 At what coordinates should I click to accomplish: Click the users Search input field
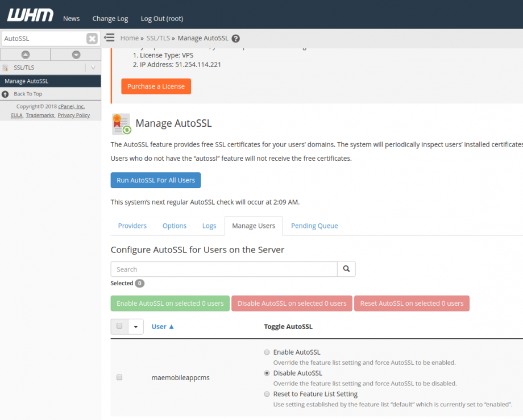click(224, 269)
